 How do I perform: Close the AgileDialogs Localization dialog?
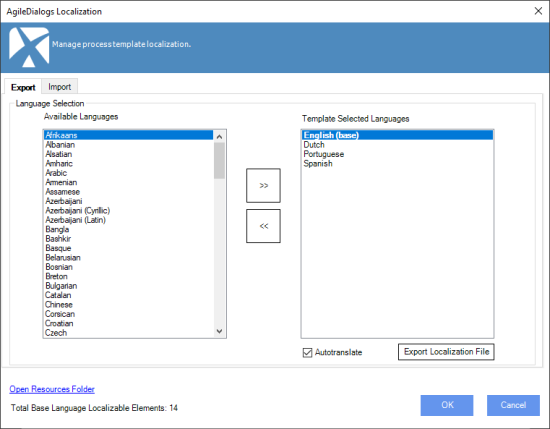pos(538,11)
